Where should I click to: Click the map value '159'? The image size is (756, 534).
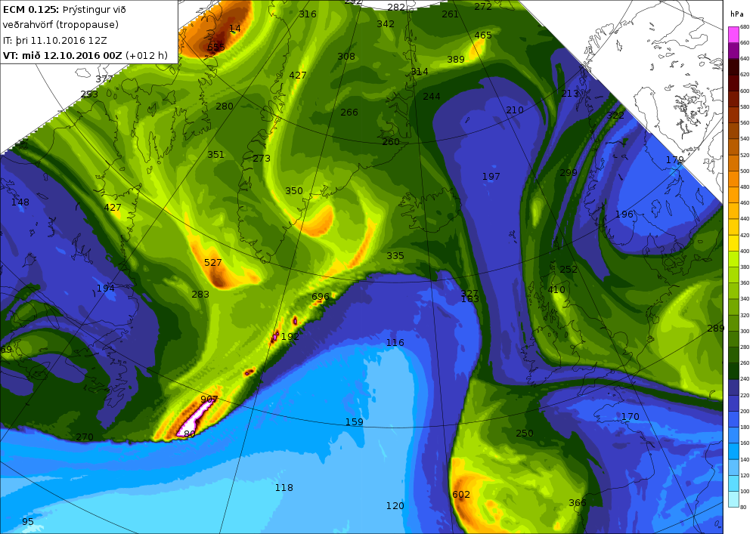pyautogui.click(x=355, y=421)
